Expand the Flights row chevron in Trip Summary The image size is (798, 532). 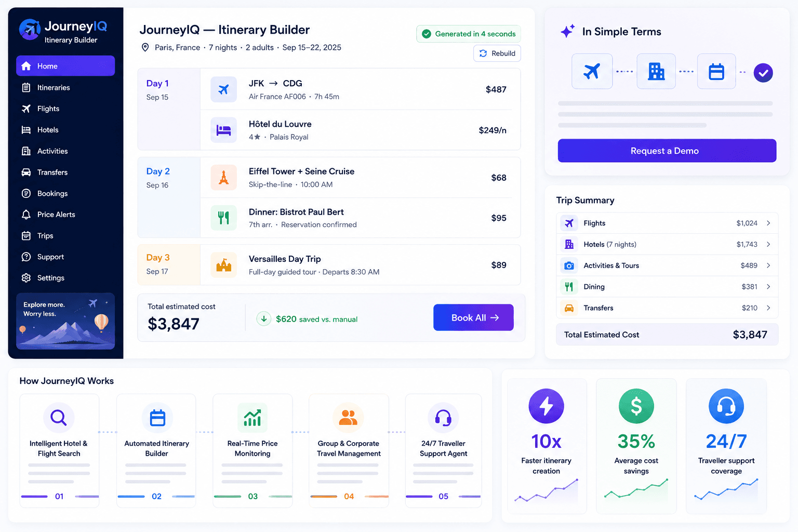768,223
